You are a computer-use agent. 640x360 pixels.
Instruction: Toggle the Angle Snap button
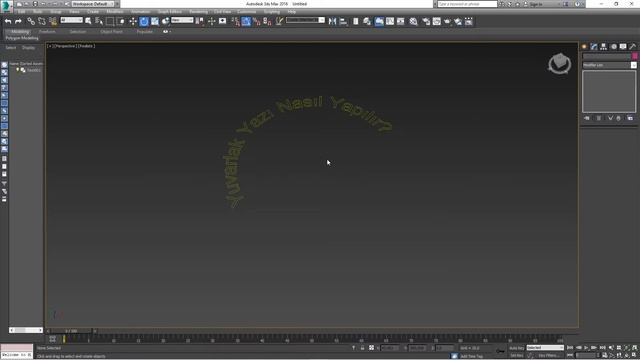(246, 21)
